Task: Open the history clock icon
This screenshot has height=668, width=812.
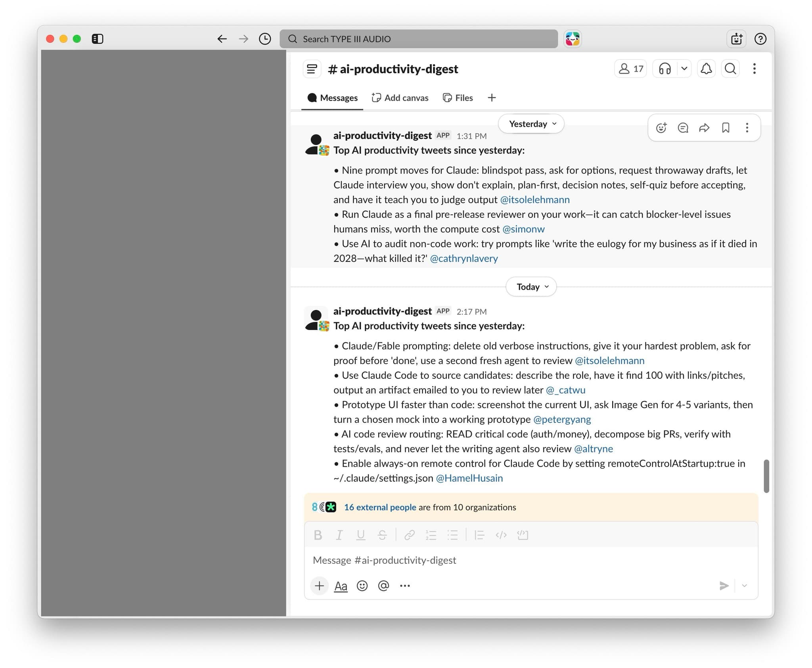Action: point(265,39)
